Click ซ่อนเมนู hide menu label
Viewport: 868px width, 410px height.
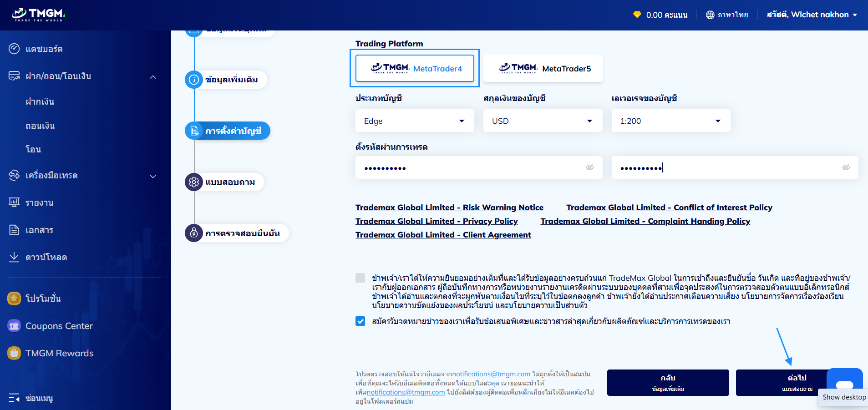point(39,398)
